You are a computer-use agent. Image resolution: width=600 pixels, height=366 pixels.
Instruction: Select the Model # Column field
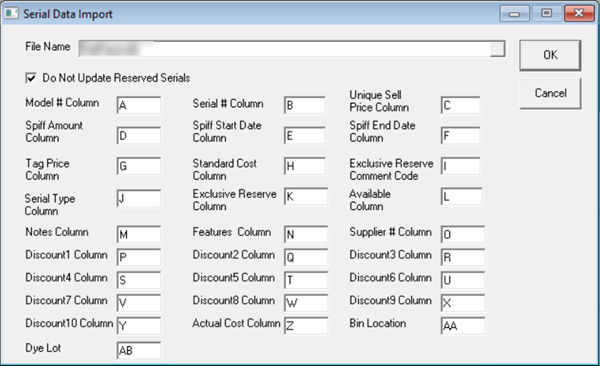pyautogui.click(x=139, y=105)
